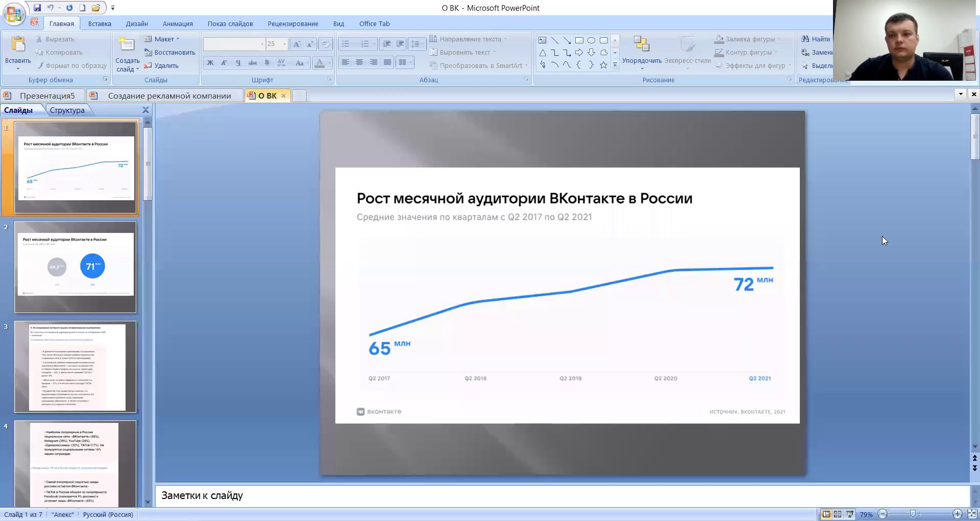This screenshot has width=980, height=521.
Task: Shrink font size with the smaller A icon
Action: 309,44
